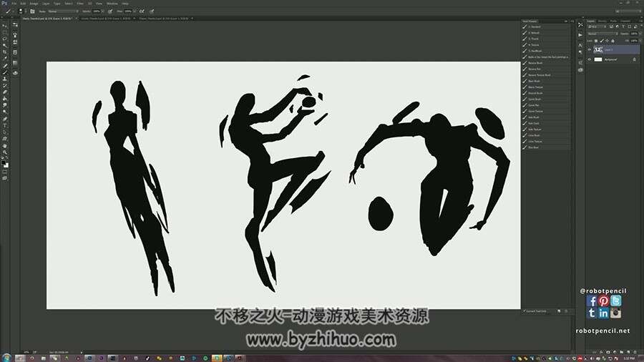
Task: Open layer Opacity dropdown in Layers panel
Action: [x=640, y=34]
